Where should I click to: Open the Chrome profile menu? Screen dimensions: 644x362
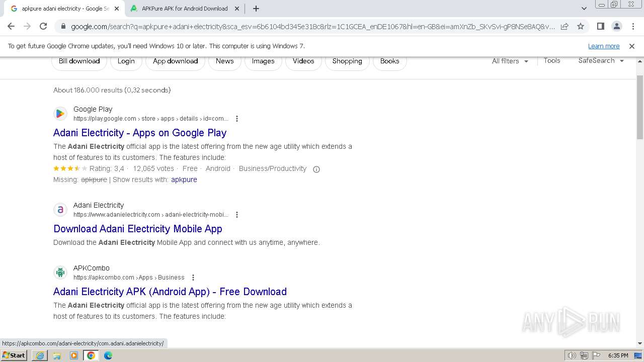pyautogui.click(x=616, y=26)
